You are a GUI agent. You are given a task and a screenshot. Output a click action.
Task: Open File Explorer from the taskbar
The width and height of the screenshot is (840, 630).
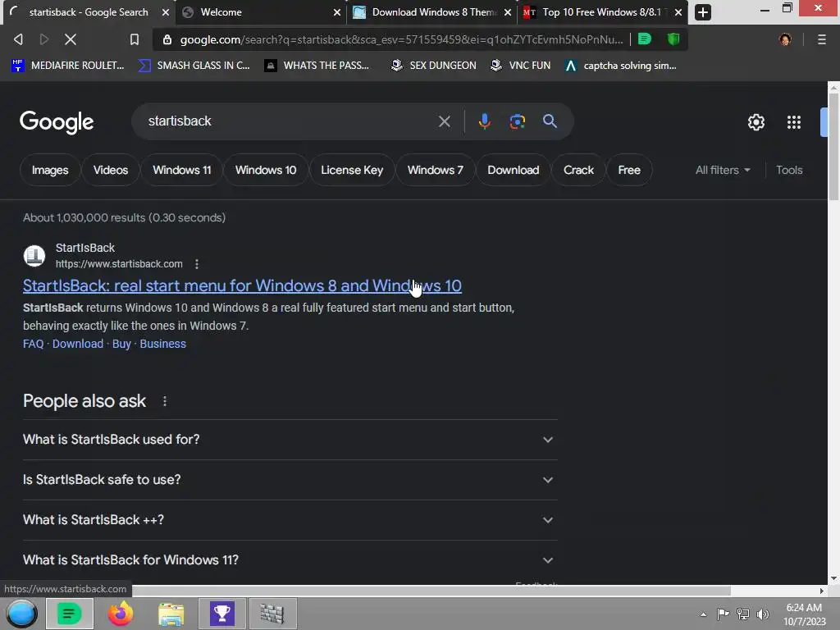coord(171,614)
